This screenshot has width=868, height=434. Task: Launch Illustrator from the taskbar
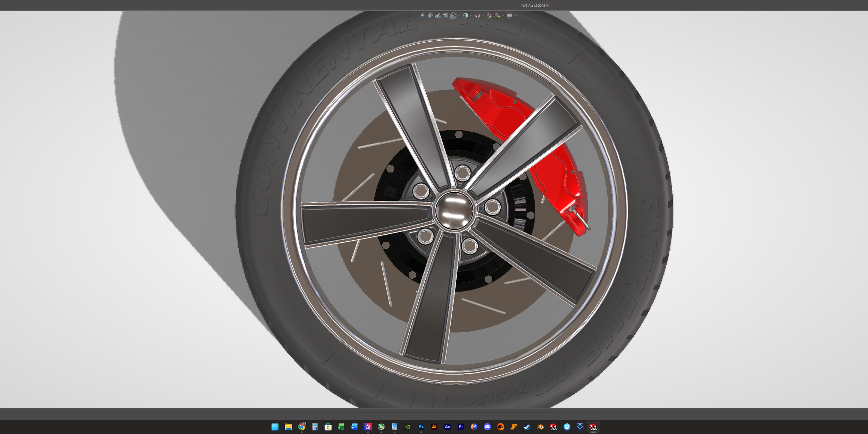[434, 427]
